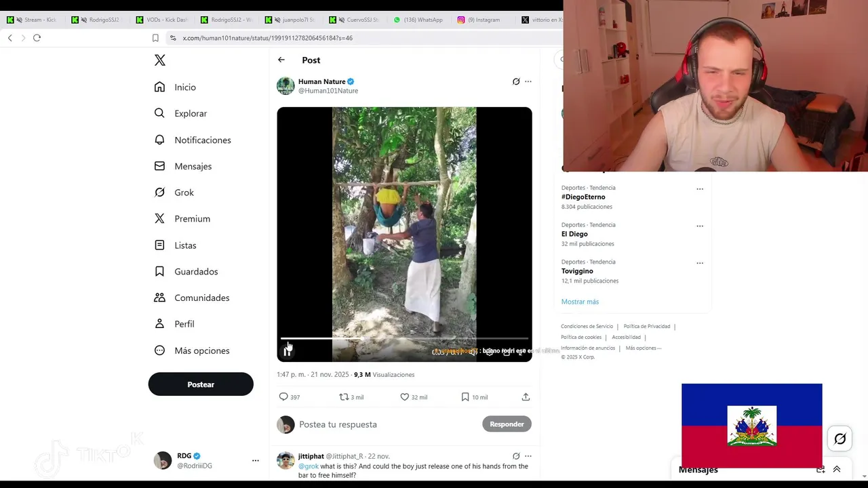The height and width of the screenshot is (488, 868).
Task: Open Grok icon on Human Nature post
Action: pos(516,81)
